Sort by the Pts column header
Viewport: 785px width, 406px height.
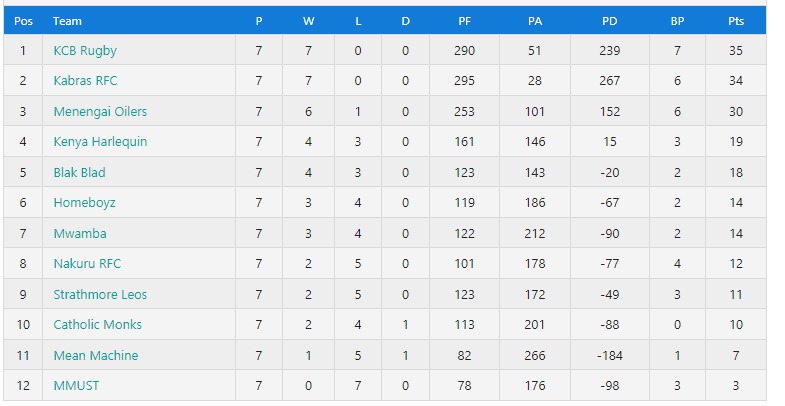736,21
